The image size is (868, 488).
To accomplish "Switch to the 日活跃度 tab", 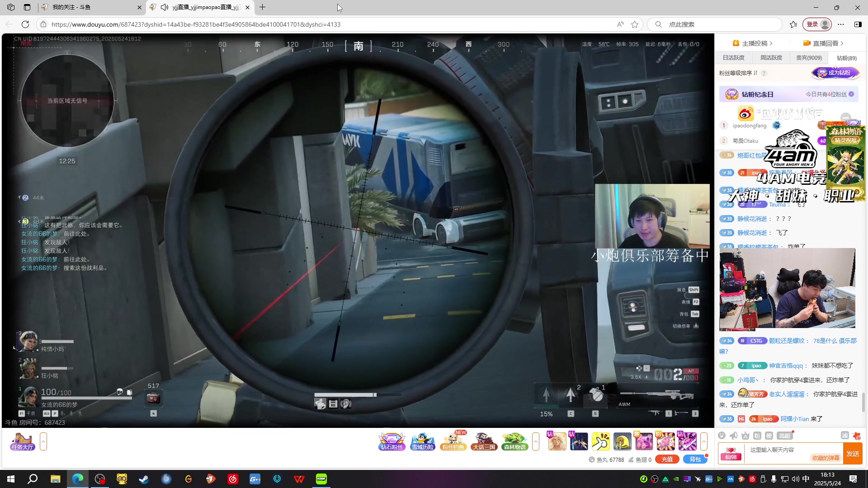I will pyautogui.click(x=733, y=58).
